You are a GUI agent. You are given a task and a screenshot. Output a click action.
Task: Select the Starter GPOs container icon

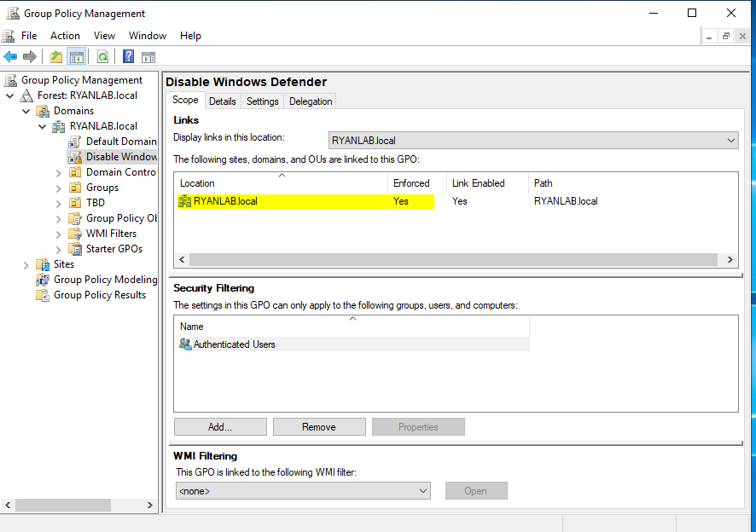76,248
